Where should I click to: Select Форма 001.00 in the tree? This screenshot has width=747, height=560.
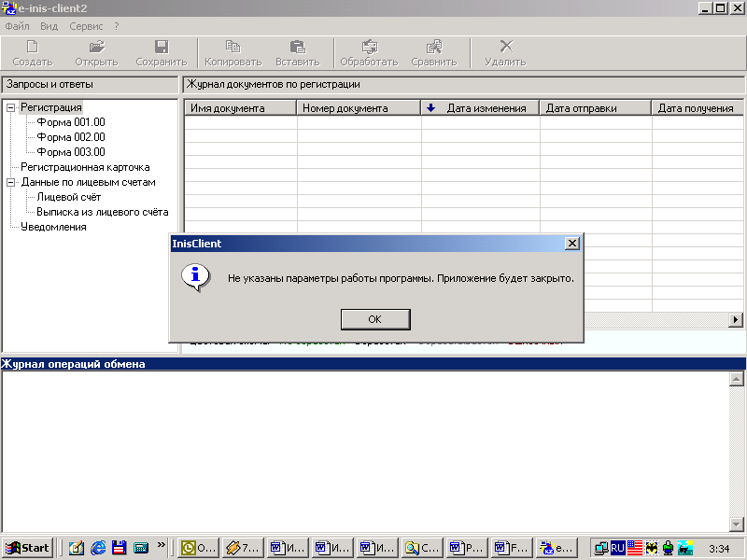71,122
